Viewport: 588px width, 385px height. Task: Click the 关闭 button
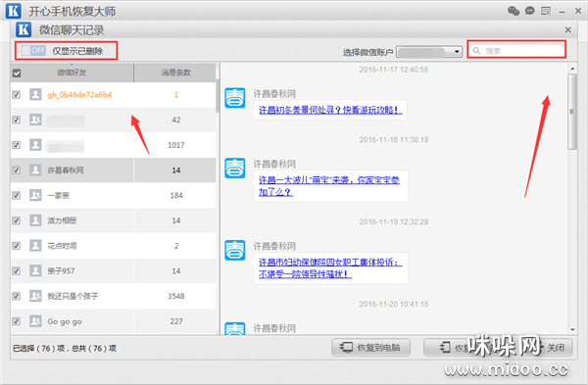pos(556,348)
